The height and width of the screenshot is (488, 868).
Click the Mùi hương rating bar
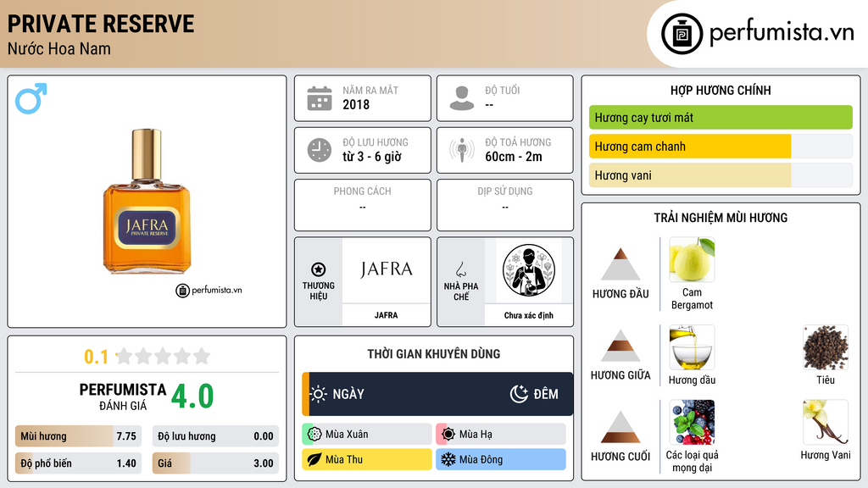point(78,436)
